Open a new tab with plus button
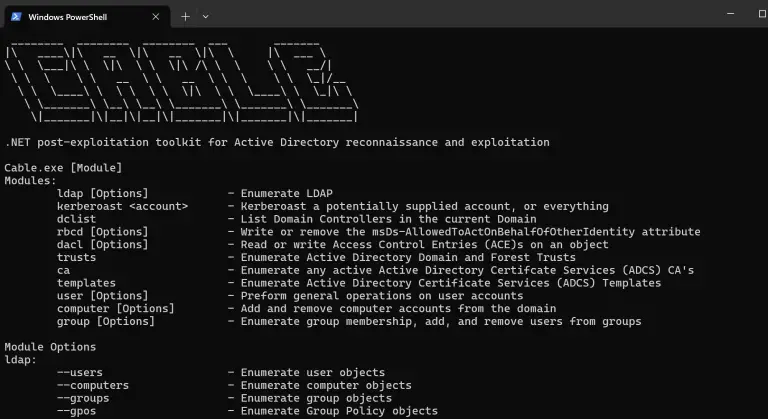Viewport: 768px width, 419px height. tap(185, 17)
